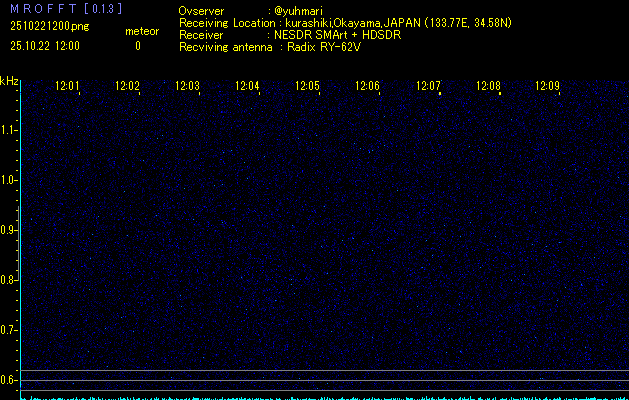Click the MROFFT [0.1.3] title text
The width and height of the screenshot is (629, 400).
pyautogui.click(x=52, y=9)
